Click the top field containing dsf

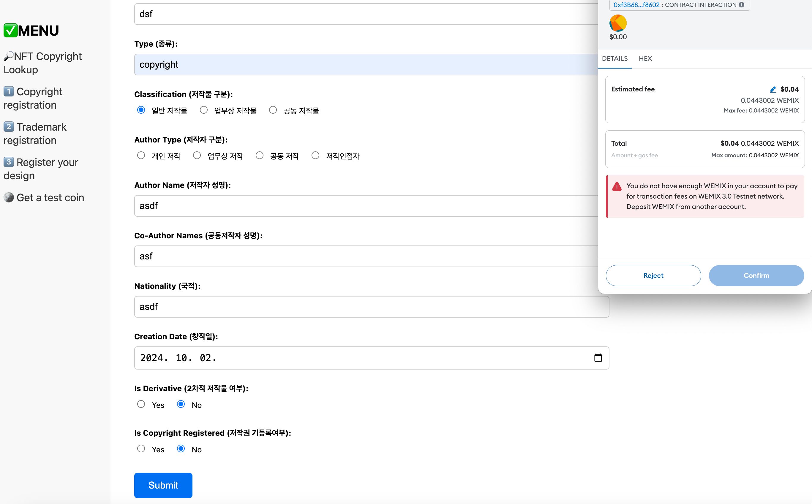pyautogui.click(x=366, y=14)
